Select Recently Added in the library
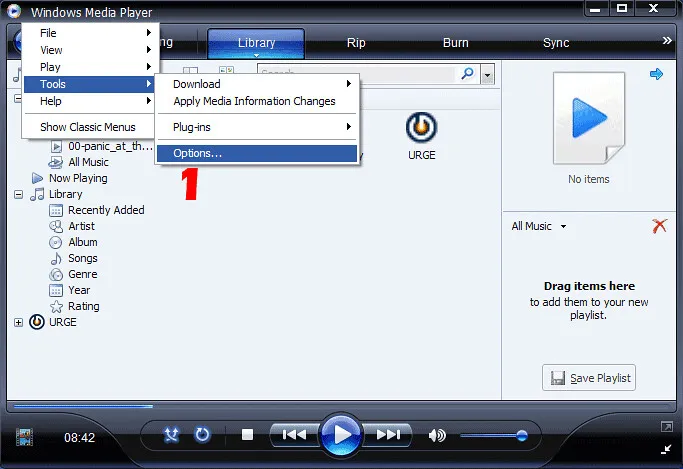Image resolution: width=683 pixels, height=469 pixels. coord(106,210)
